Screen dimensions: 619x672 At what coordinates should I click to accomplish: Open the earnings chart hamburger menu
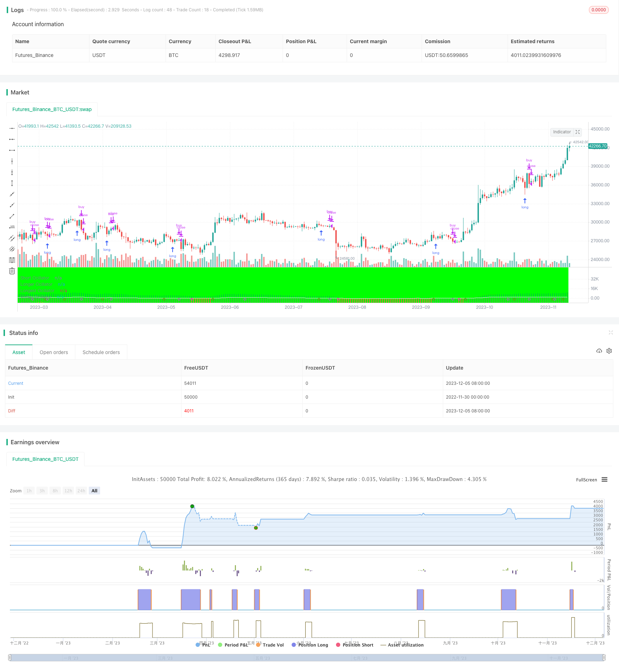pos(604,480)
